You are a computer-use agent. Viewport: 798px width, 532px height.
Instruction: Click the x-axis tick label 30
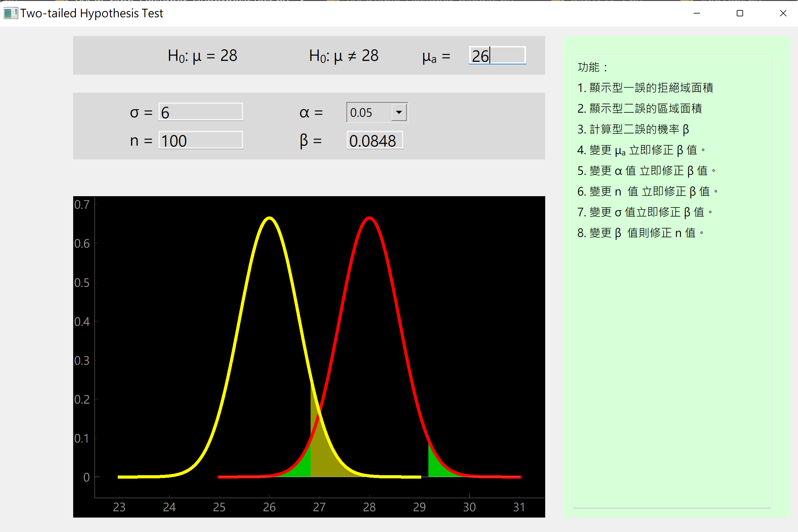coord(469,507)
